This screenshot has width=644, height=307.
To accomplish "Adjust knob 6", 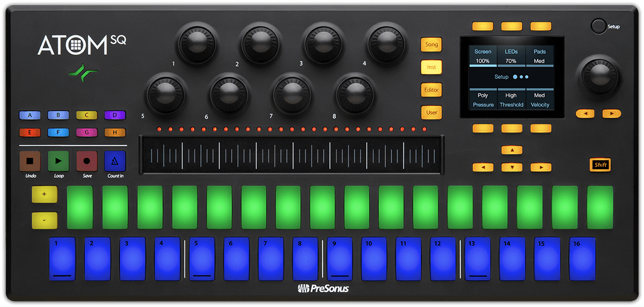I will [230, 94].
